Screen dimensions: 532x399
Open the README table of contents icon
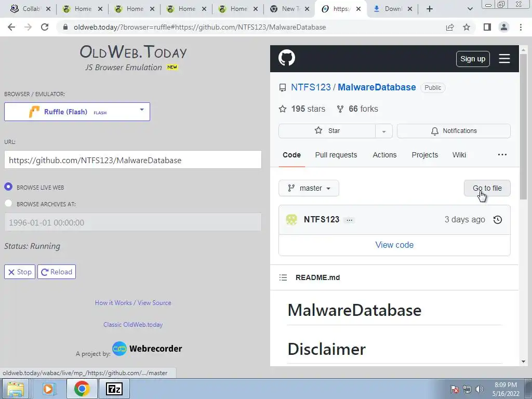[x=283, y=277]
